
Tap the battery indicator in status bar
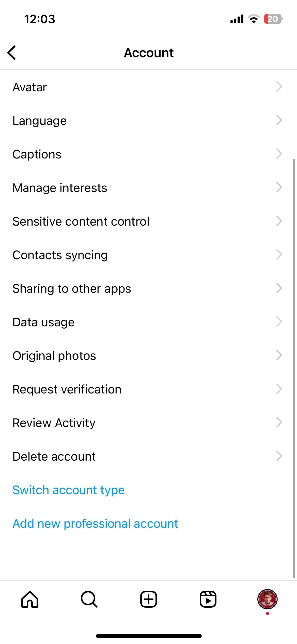click(273, 19)
